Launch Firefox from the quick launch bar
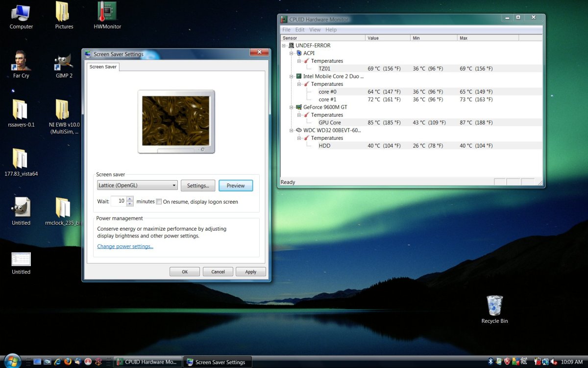This screenshot has width=588, height=368. pos(68,362)
